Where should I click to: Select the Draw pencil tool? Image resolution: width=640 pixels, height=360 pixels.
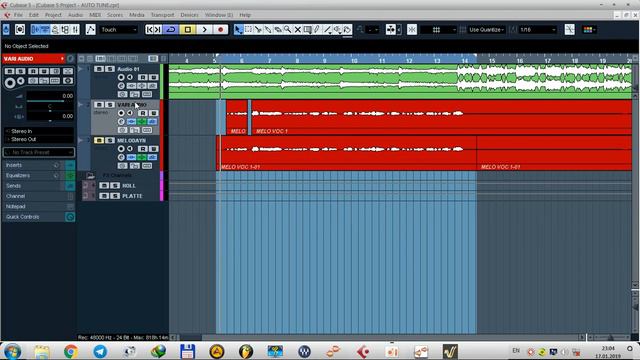tap(317, 29)
